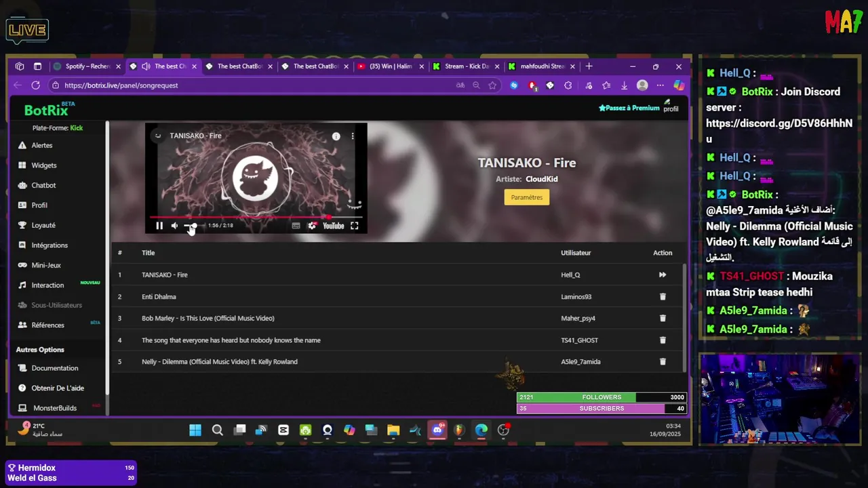Pause the YouTube video player
Screen dimensions: 868x488
click(x=159, y=226)
